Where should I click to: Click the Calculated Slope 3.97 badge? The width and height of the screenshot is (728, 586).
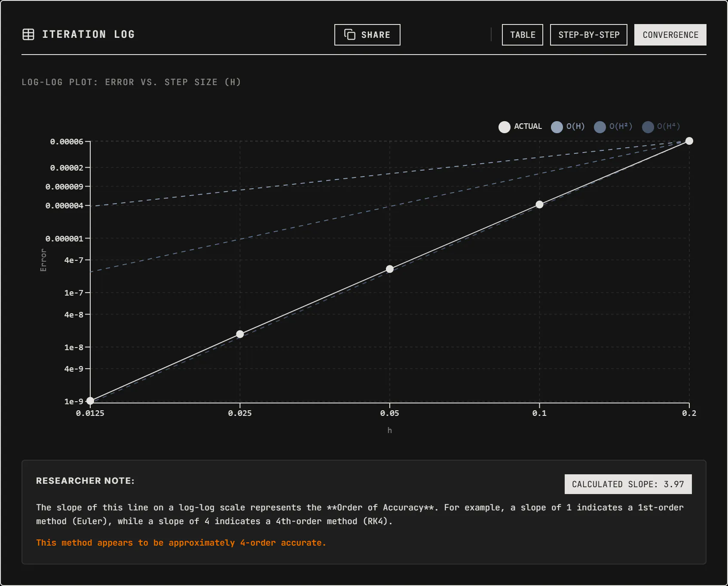point(628,484)
